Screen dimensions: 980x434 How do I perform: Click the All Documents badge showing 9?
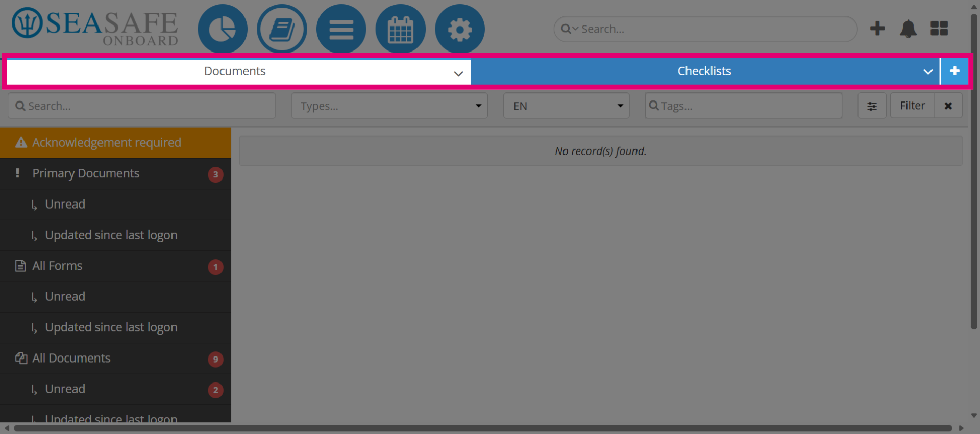tap(215, 359)
